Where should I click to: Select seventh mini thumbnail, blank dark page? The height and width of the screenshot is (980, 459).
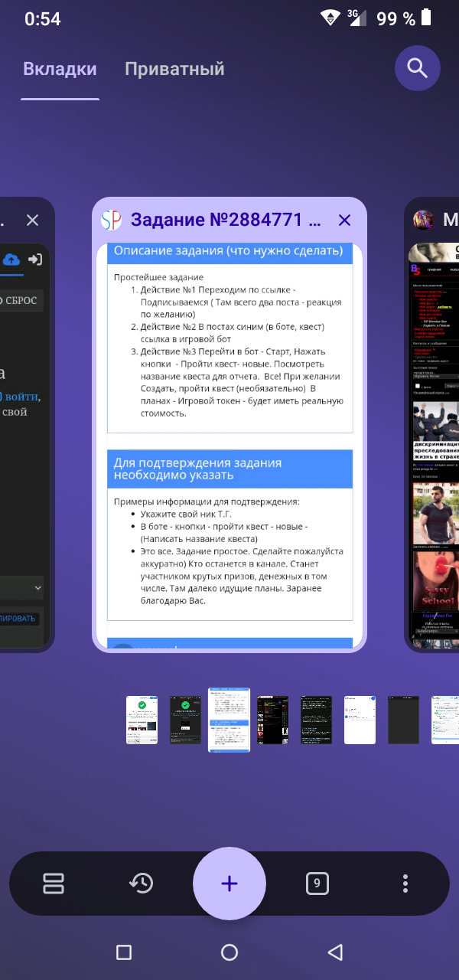pyautogui.click(x=403, y=720)
